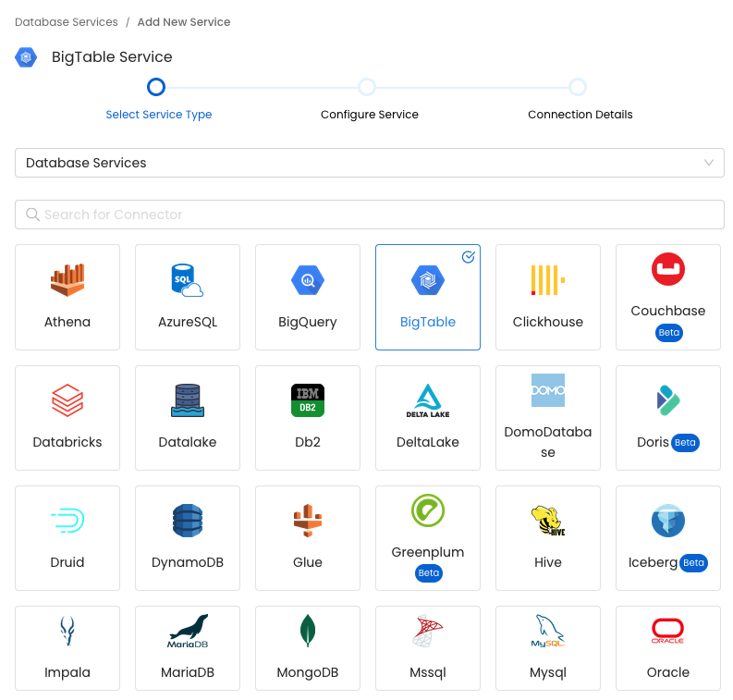Focus the Search for Connector field
The height and width of the screenshot is (700, 733).
coord(370,215)
